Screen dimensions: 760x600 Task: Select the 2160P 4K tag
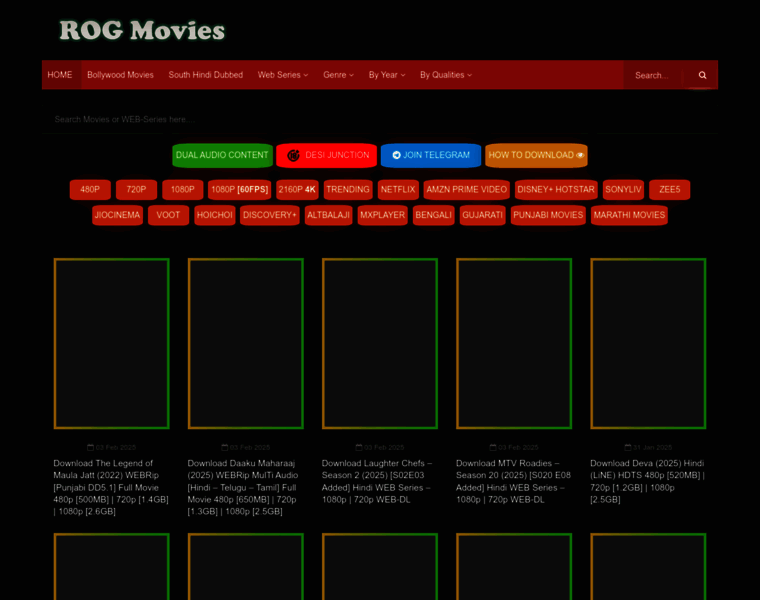point(297,189)
